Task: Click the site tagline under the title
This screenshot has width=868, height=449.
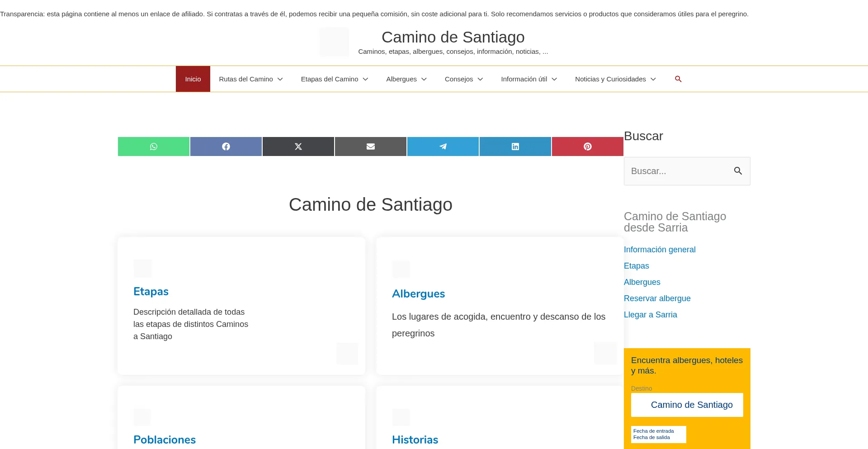Action: (453, 52)
